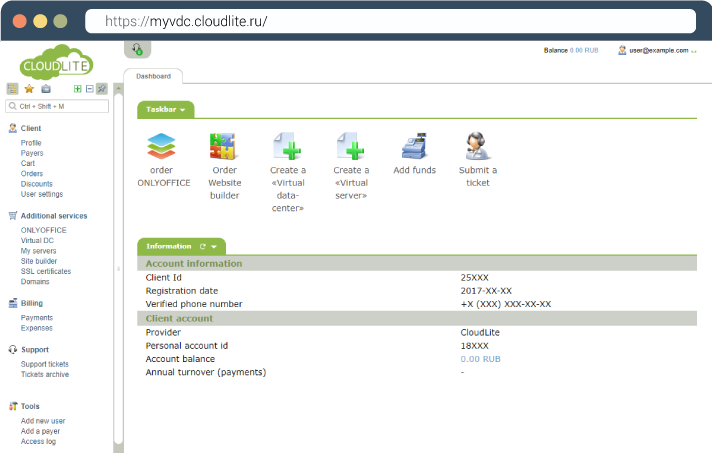The height and width of the screenshot is (453, 712).
Task: Click the yellow window minimize button
Action: [x=40, y=21]
